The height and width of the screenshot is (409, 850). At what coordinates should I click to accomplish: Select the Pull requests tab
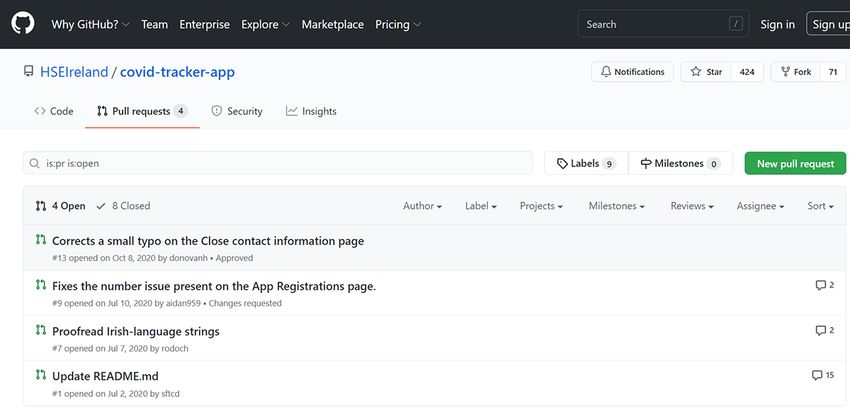click(142, 111)
